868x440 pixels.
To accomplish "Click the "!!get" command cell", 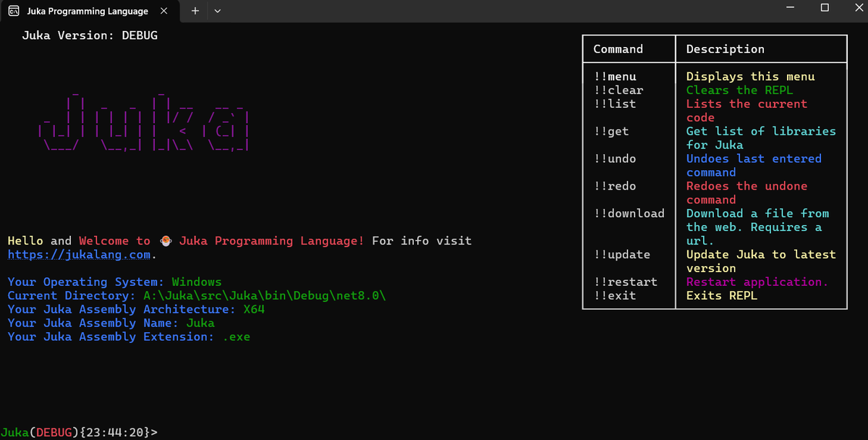I will (611, 132).
